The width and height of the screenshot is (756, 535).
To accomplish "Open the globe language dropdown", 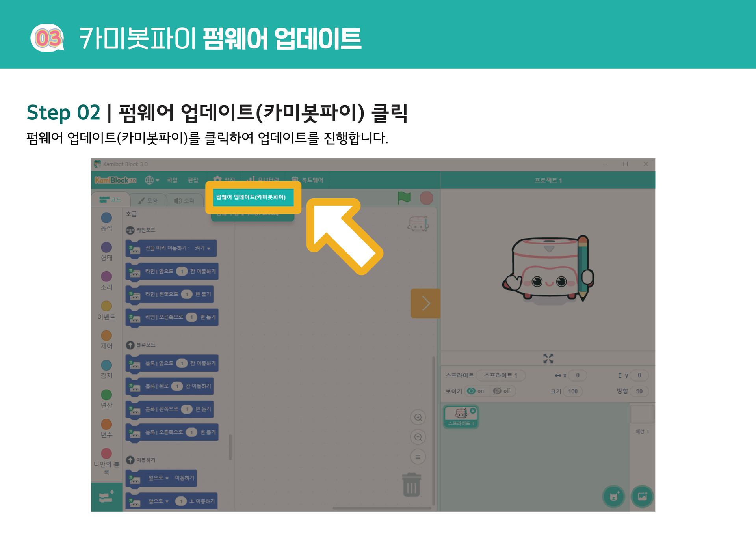I will point(152,180).
